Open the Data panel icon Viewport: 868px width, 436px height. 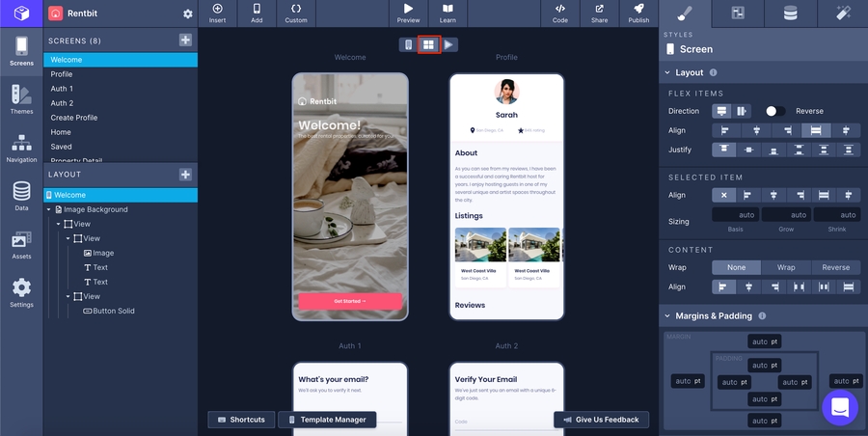(21, 196)
